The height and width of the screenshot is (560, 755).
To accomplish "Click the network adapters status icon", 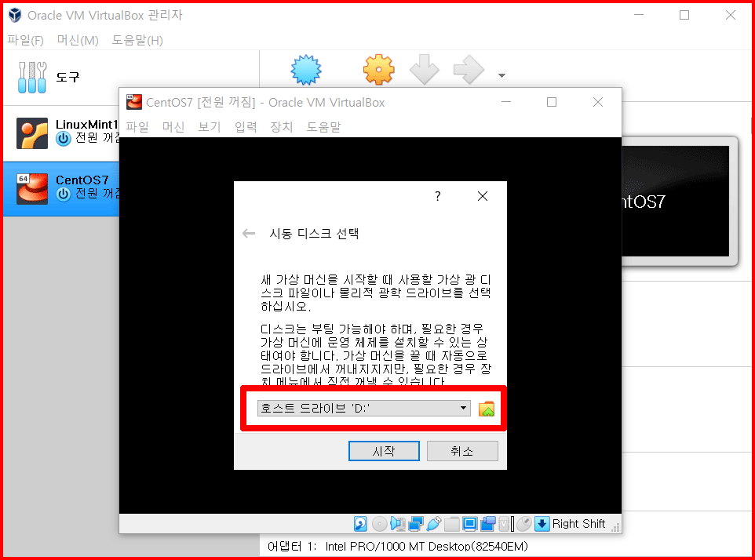I will (x=415, y=524).
